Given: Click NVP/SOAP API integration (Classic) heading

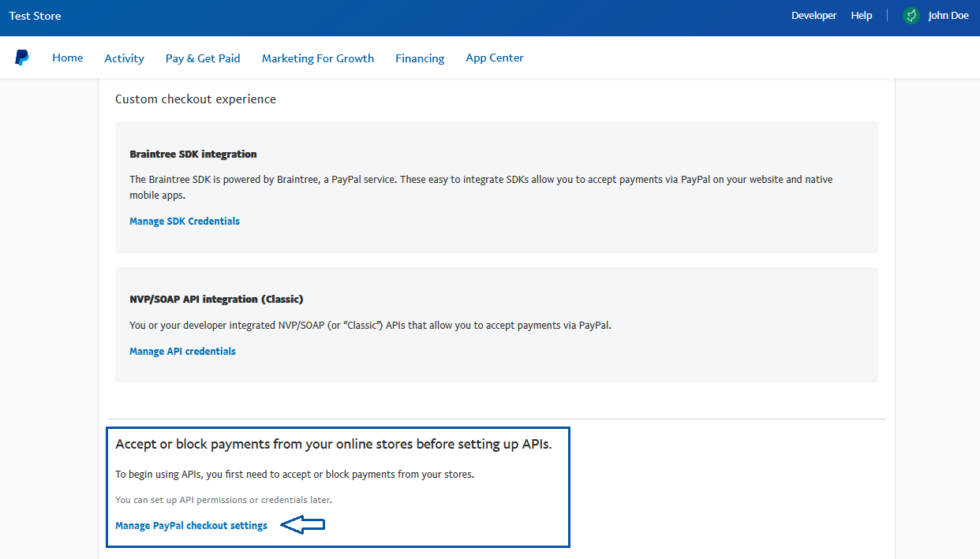Looking at the screenshot, I should pyautogui.click(x=216, y=300).
